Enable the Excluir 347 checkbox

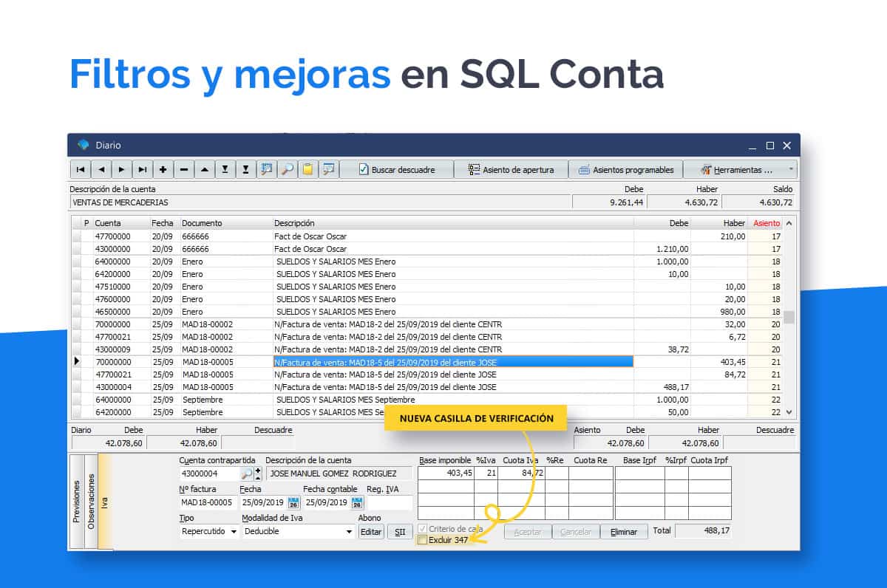[x=423, y=541]
